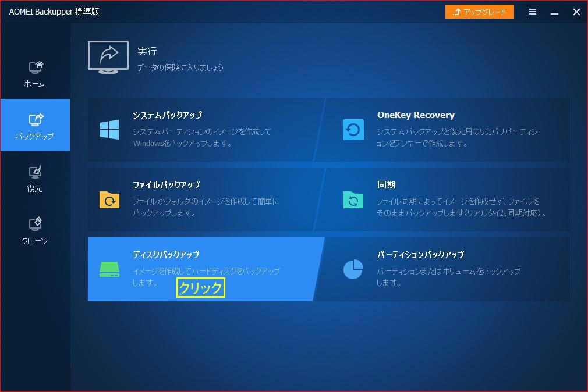The width and height of the screenshot is (588, 392).
Task: Open the 復元 (Restore) sidebar icon
Action: coord(36,172)
